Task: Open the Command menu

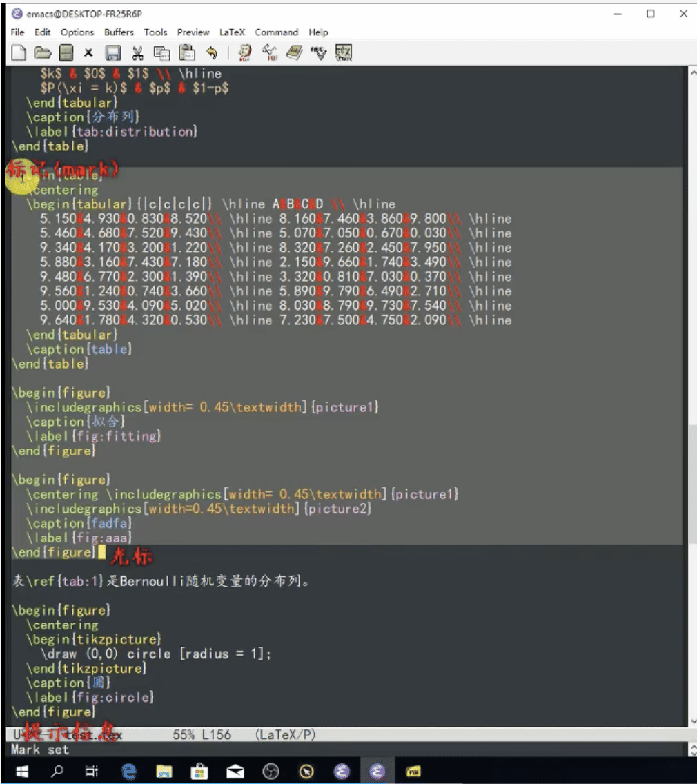Action: coord(277,32)
